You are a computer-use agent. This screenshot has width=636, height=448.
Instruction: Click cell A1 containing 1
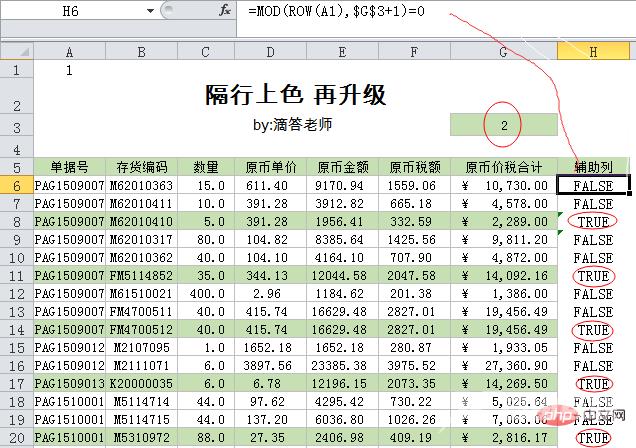69,71
